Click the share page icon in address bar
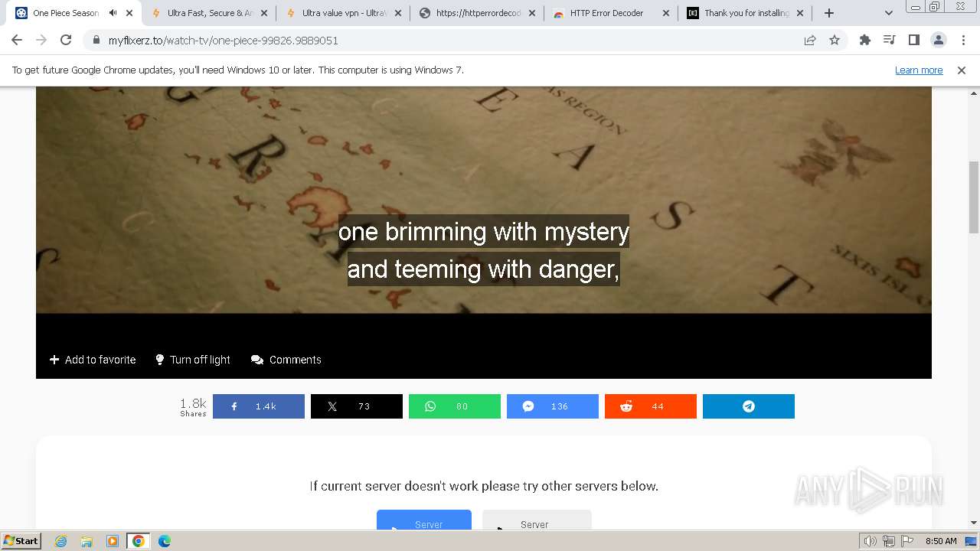The image size is (980, 551). (810, 41)
